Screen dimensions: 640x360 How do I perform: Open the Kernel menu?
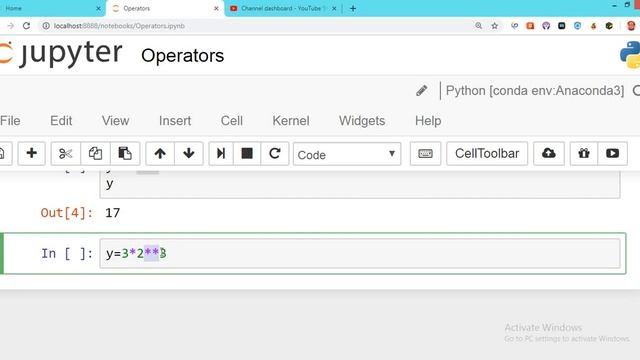(291, 121)
